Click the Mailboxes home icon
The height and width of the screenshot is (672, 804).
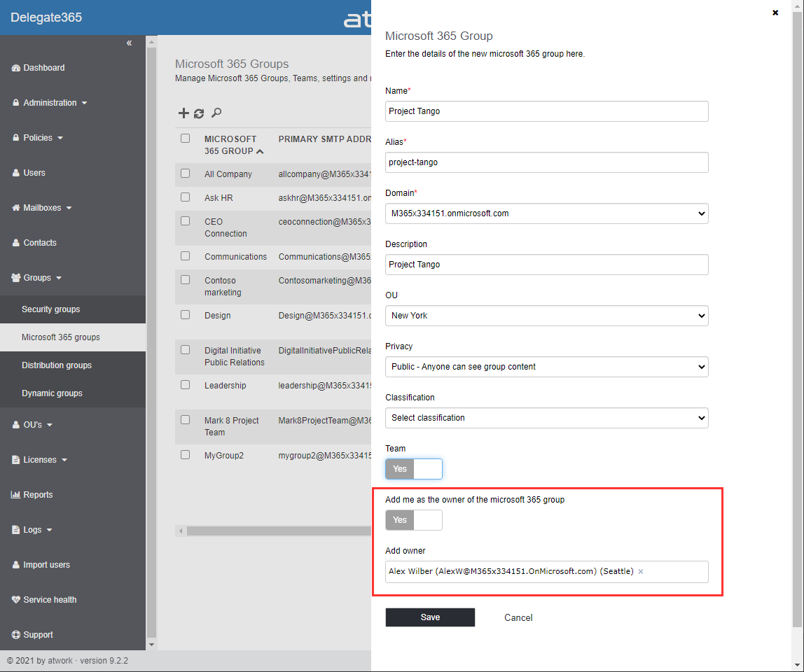click(x=16, y=208)
